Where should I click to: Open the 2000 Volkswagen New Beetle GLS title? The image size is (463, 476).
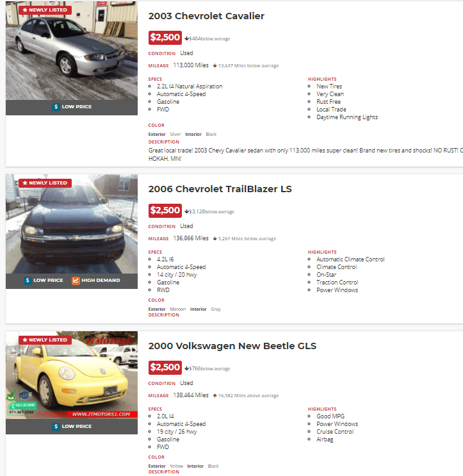[x=232, y=346]
